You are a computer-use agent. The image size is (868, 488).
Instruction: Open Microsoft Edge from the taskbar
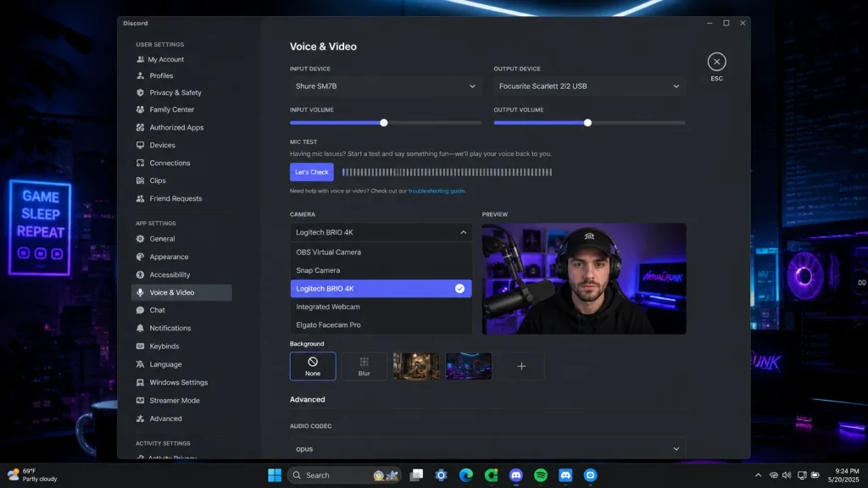point(466,475)
